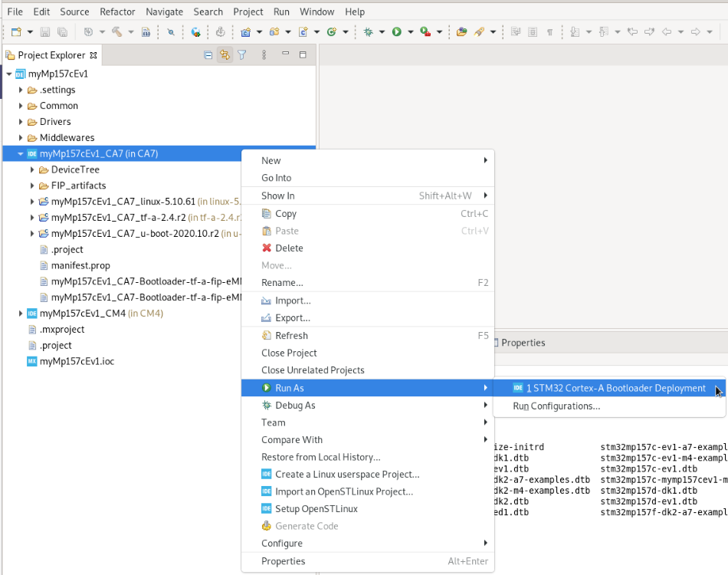Click the Search flashlight toolbar icon
728x575 pixels.
coord(479,31)
